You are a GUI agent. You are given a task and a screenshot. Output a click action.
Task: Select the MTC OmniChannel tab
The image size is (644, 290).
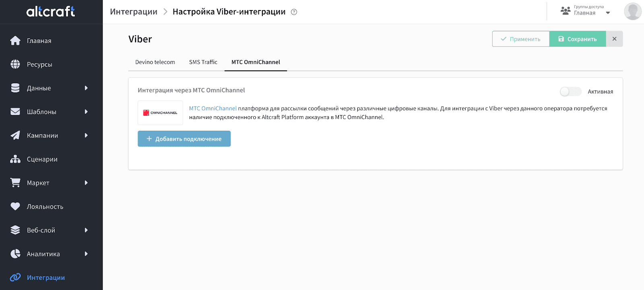256,62
